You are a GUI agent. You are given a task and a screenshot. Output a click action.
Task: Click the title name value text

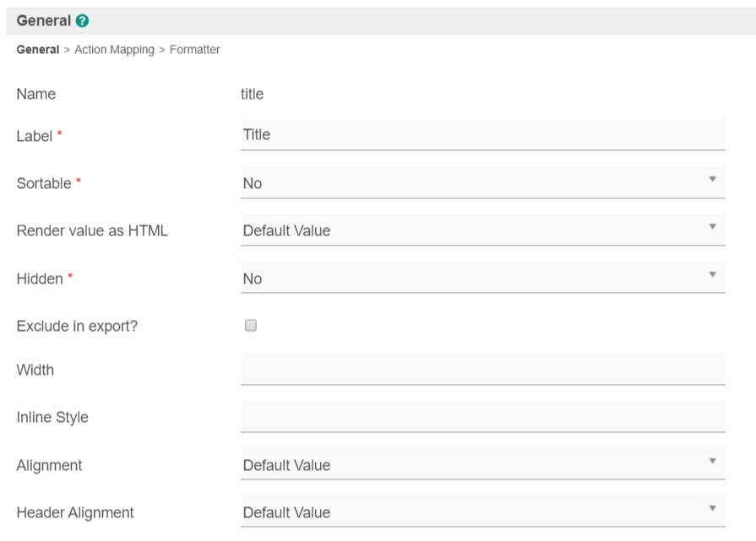tap(252, 94)
